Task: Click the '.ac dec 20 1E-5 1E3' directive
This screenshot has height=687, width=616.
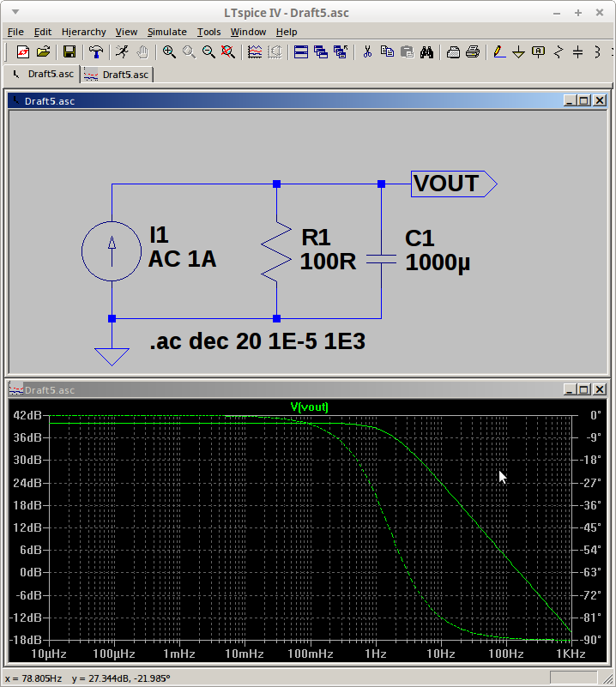Action: point(257,341)
